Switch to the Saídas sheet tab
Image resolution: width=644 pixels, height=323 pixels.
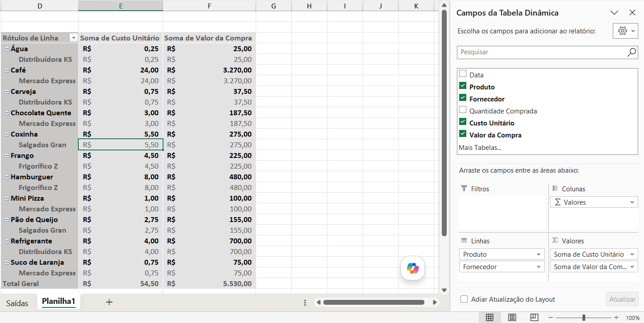pyautogui.click(x=17, y=303)
